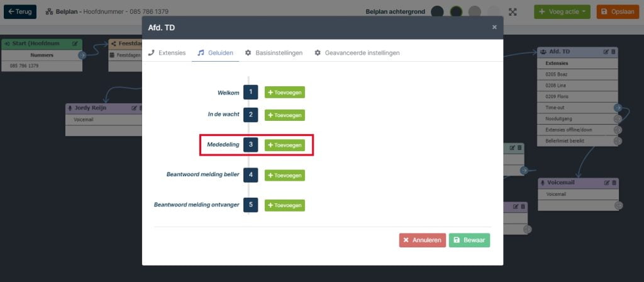The height and width of the screenshot is (282, 644).
Task: Click the Voicemail node output connector
Action: [x=619, y=205]
